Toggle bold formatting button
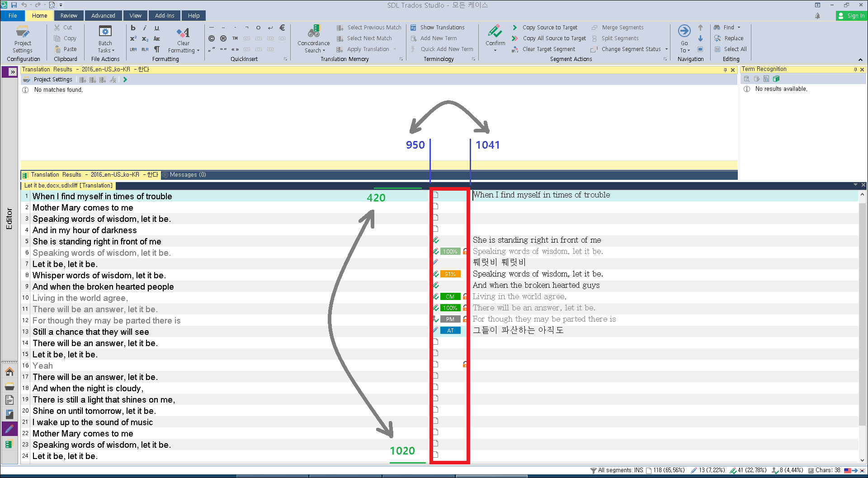The image size is (868, 478). (x=133, y=28)
